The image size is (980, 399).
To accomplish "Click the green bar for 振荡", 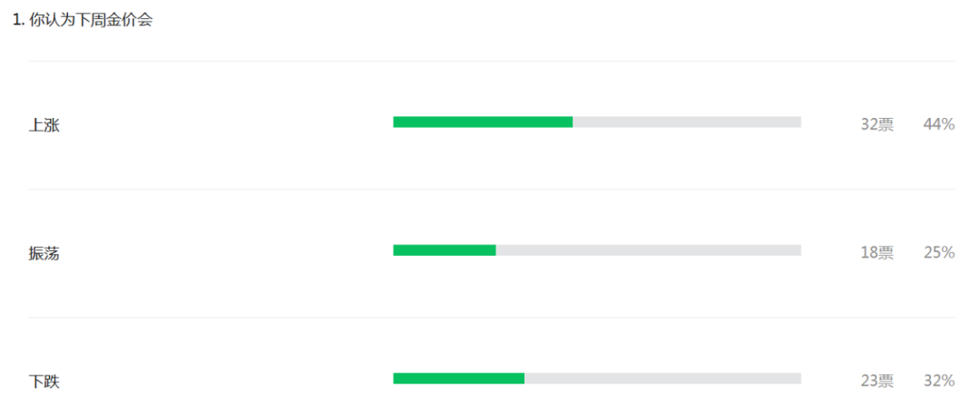I will click(x=445, y=249).
